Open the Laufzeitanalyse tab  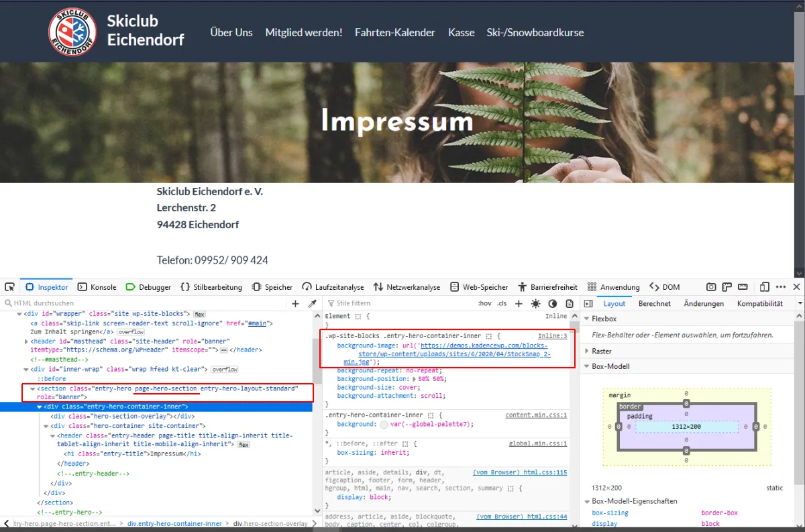[x=333, y=287]
